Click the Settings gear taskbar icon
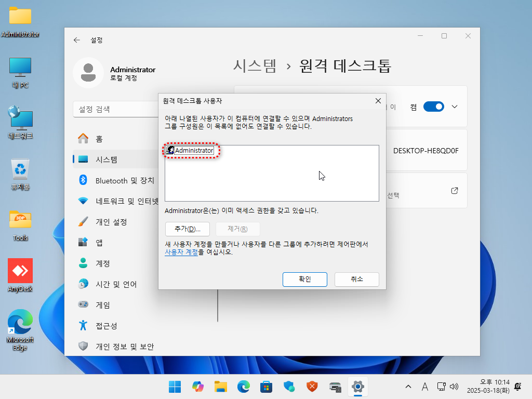Viewport: 532px width, 399px height. tap(358, 387)
